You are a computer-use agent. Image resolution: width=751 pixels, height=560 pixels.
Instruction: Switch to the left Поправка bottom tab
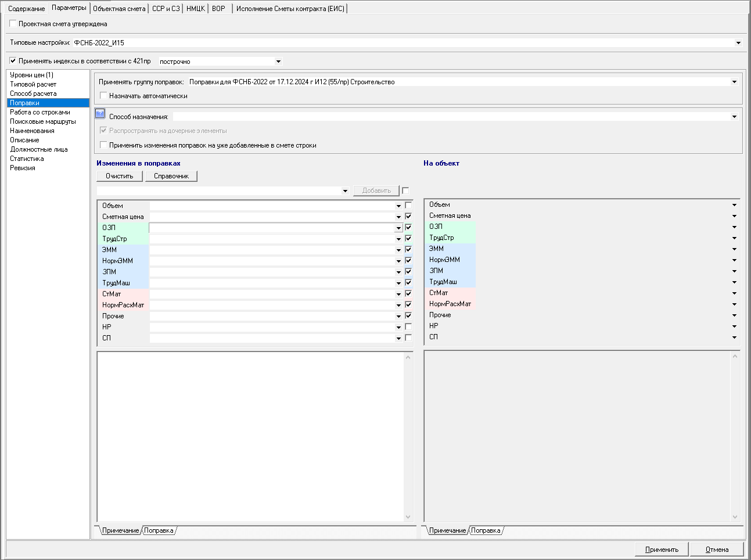[159, 530]
